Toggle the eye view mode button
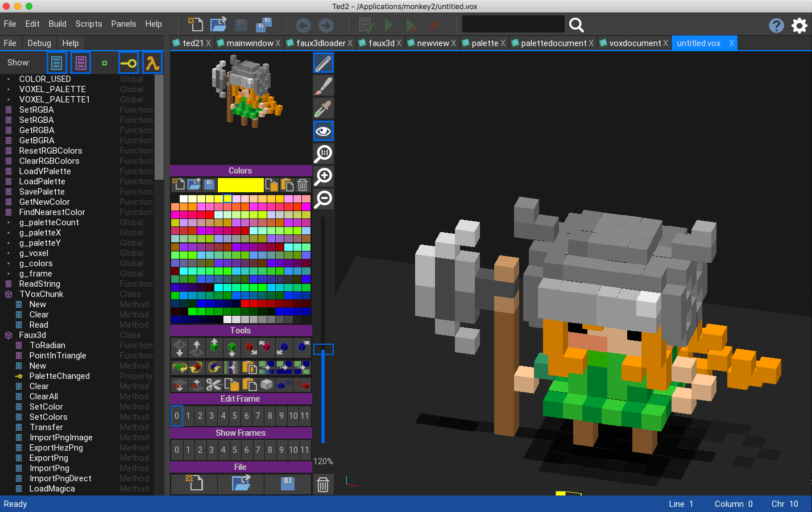This screenshot has width=812, height=512. 323,131
